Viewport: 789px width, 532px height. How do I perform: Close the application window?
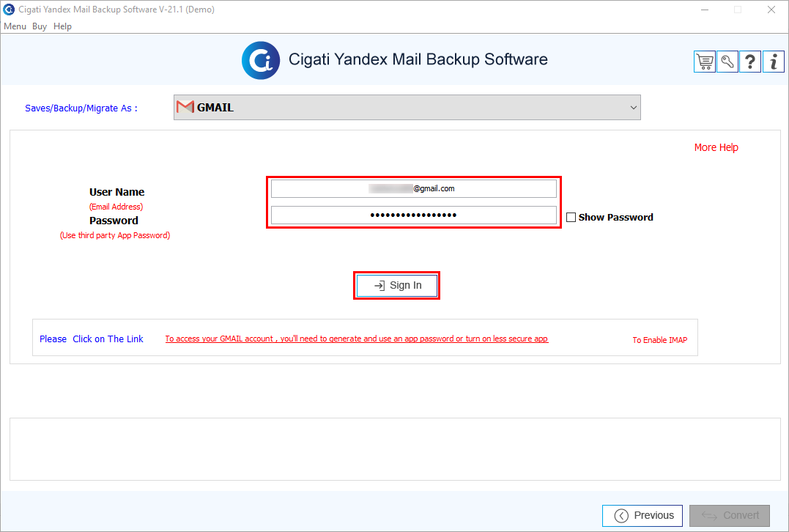[x=771, y=10]
